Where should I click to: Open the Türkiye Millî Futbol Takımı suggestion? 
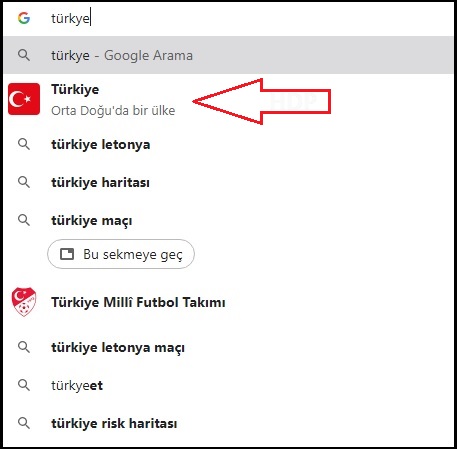(x=228, y=302)
